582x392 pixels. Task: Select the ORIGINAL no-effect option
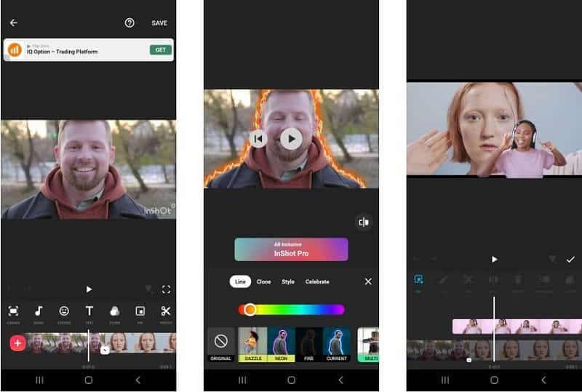coord(221,344)
